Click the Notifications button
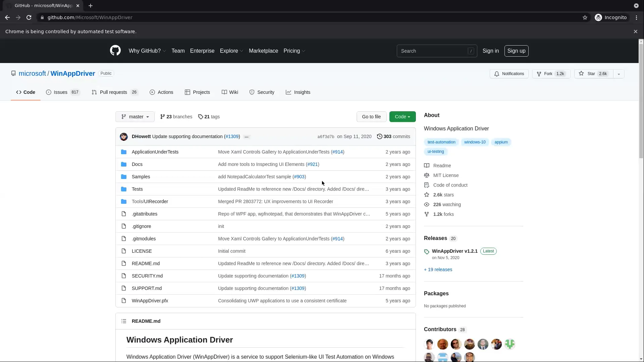 (x=509, y=74)
